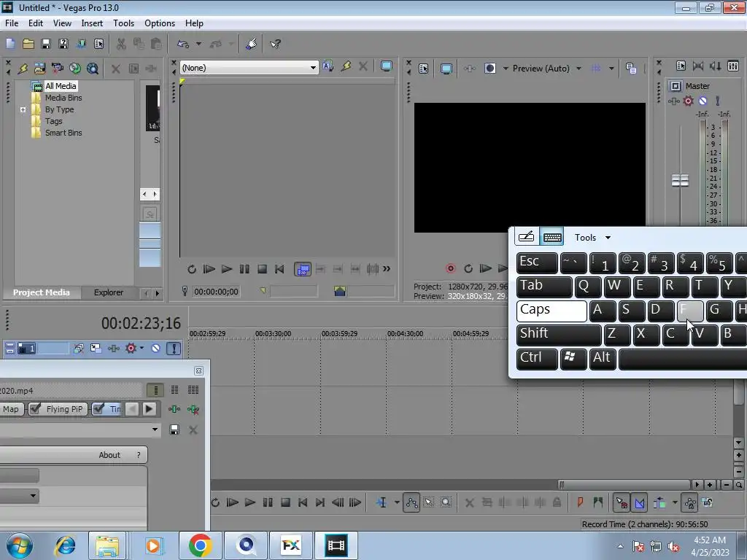Toggle Mute on video track 1

pos(156,348)
